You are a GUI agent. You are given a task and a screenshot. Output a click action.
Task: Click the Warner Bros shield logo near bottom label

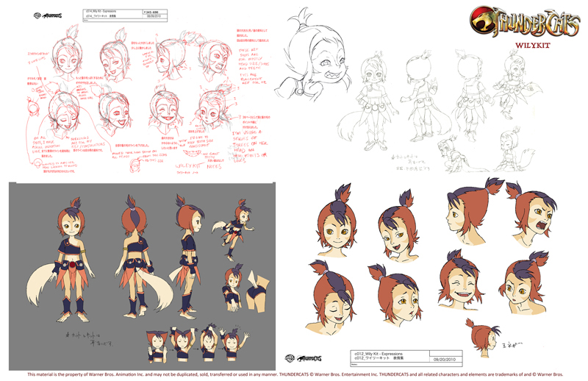(x=290, y=358)
